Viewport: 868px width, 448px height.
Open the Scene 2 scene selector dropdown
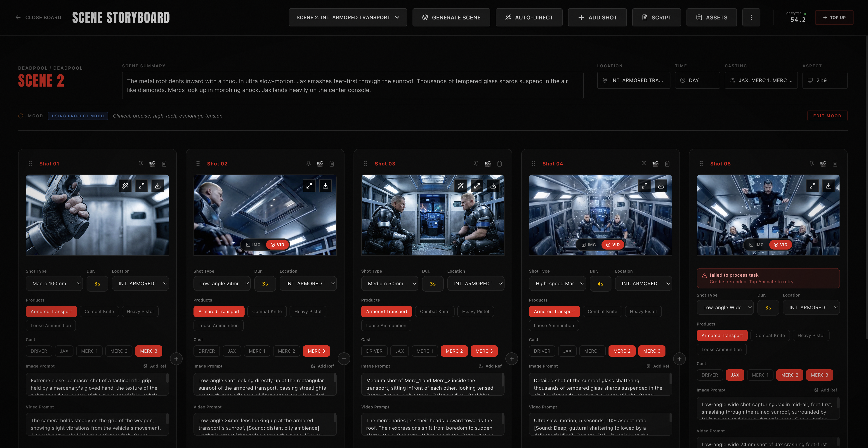347,17
